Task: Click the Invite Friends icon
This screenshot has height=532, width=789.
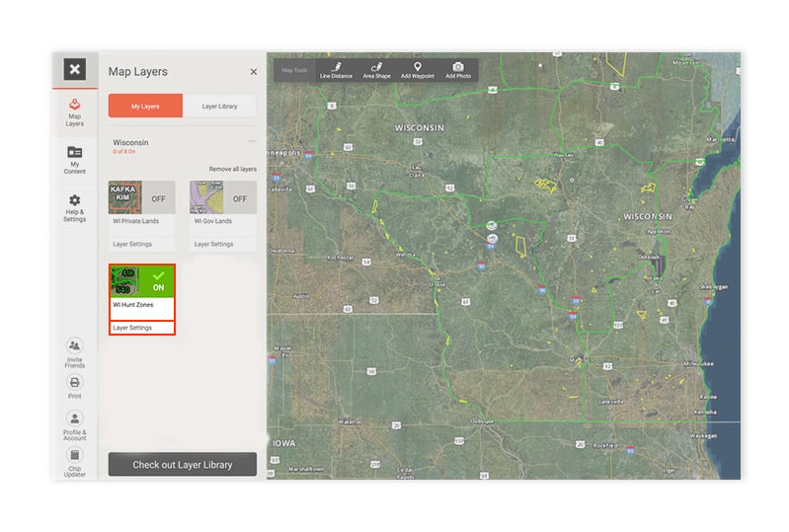Action: [75, 346]
